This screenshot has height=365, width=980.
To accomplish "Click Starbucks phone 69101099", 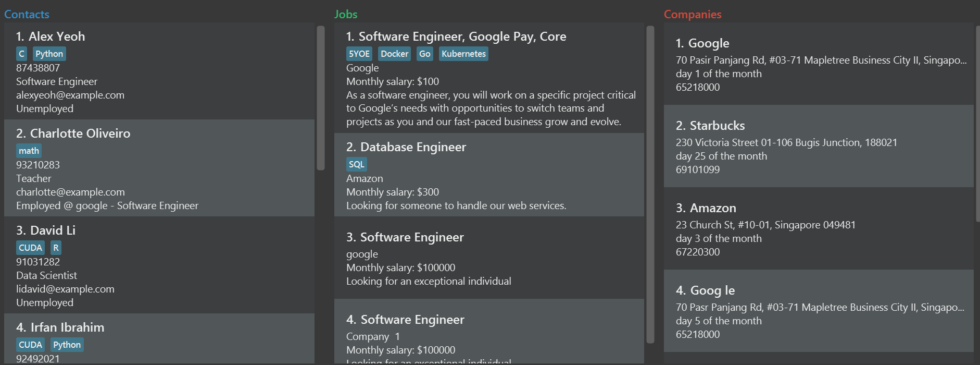I will (x=698, y=169).
